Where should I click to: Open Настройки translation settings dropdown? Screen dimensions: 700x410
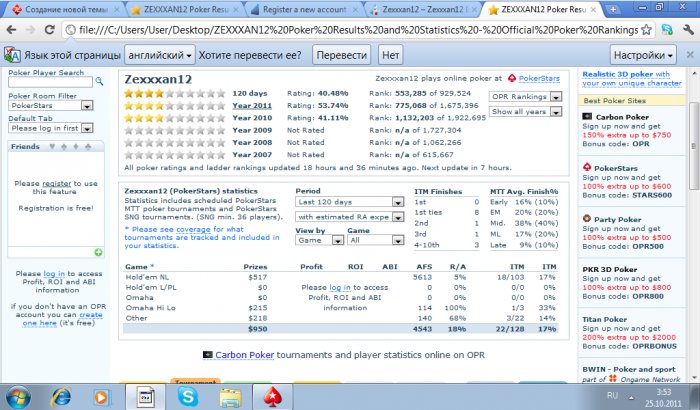point(643,55)
